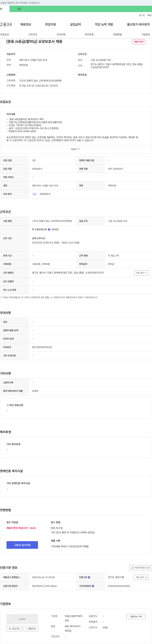Jump to 우대사항 section tab
This screenshot has height=644, width=152.
61,34
